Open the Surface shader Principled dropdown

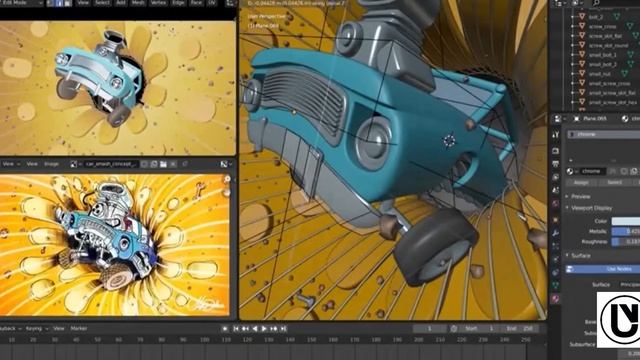tap(629, 284)
